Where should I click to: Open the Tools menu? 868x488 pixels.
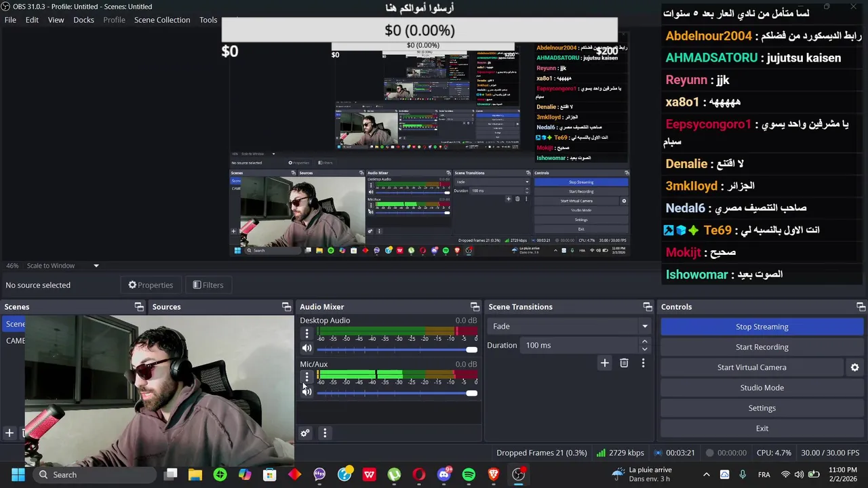(x=208, y=20)
